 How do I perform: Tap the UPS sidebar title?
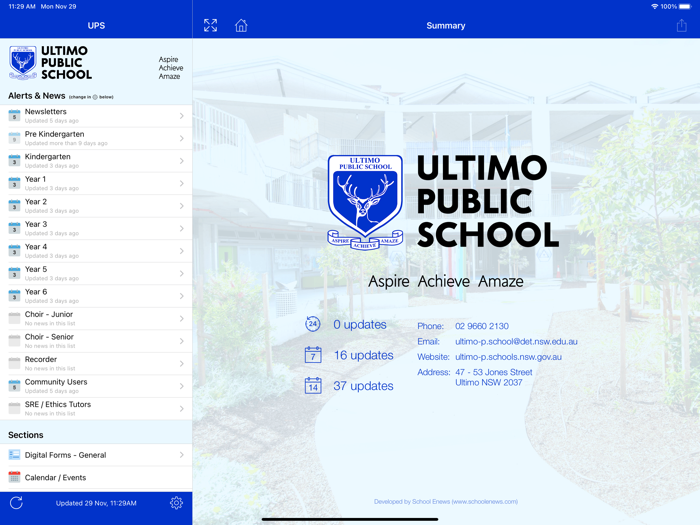(x=96, y=25)
